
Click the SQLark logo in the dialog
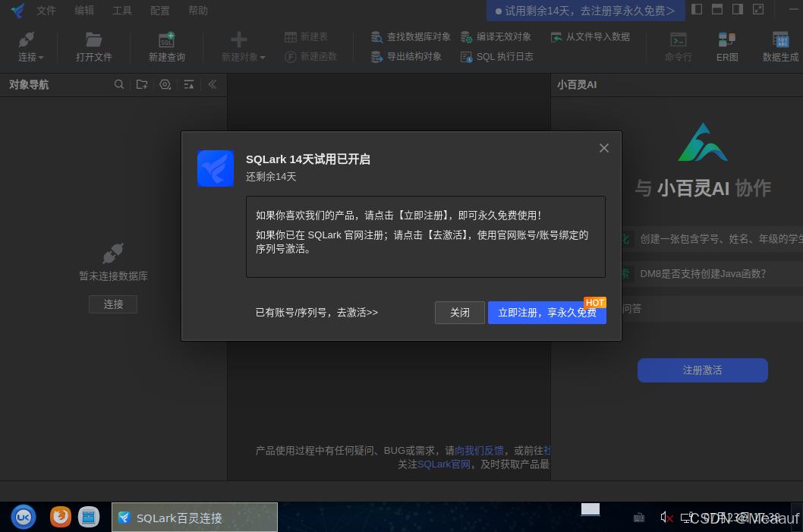(x=216, y=168)
